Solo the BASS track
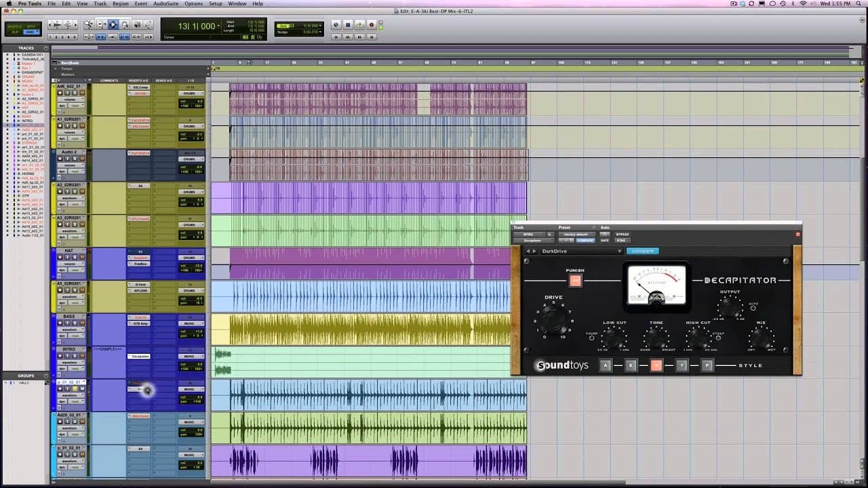This screenshot has height=488, width=868. pos(75,323)
